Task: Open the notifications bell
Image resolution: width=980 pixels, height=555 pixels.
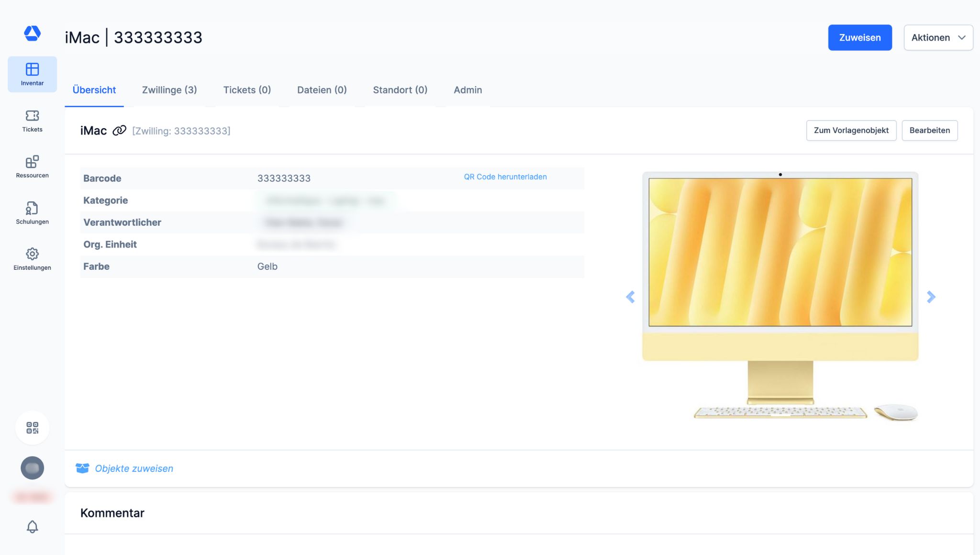Action: click(x=32, y=527)
